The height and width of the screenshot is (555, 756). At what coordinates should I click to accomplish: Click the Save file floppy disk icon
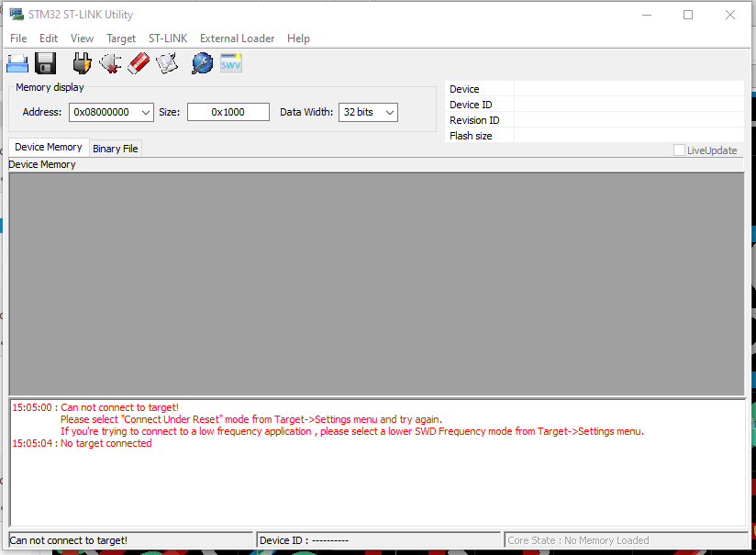45,63
